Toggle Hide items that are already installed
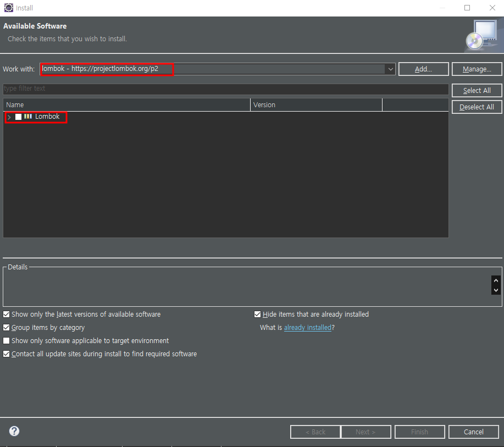The width and height of the screenshot is (504, 447). 257,314
